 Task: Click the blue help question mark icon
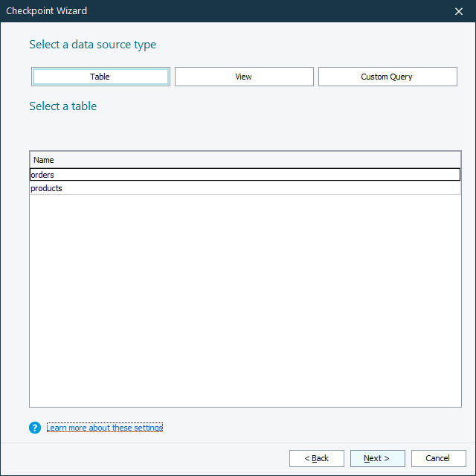pyautogui.click(x=35, y=428)
